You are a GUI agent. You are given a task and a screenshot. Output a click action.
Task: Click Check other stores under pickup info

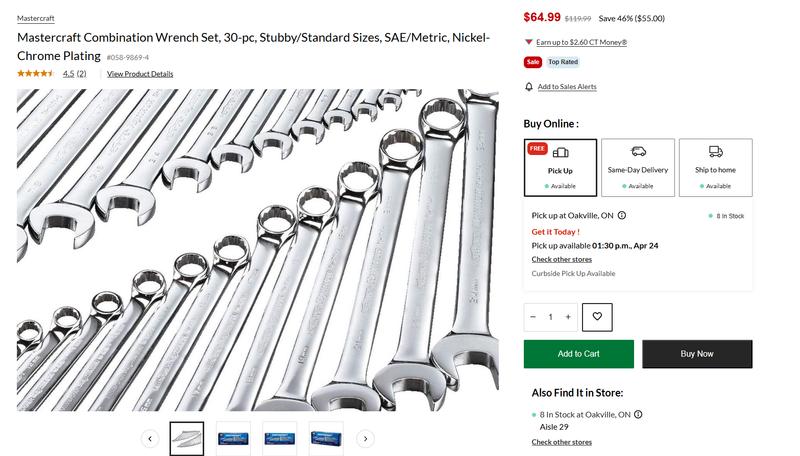[561, 260]
